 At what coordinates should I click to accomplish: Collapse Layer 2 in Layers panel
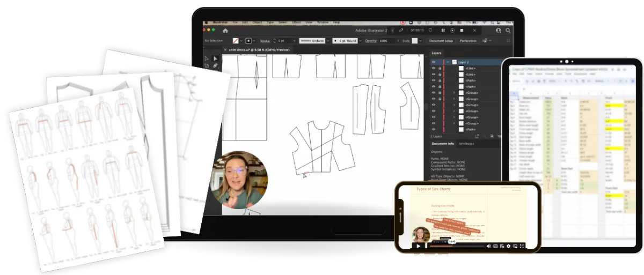click(447, 62)
